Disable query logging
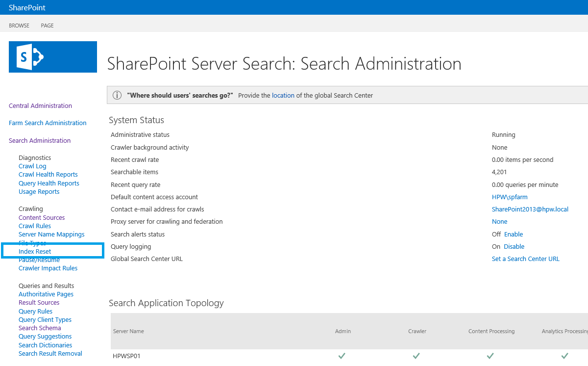 [514, 246]
